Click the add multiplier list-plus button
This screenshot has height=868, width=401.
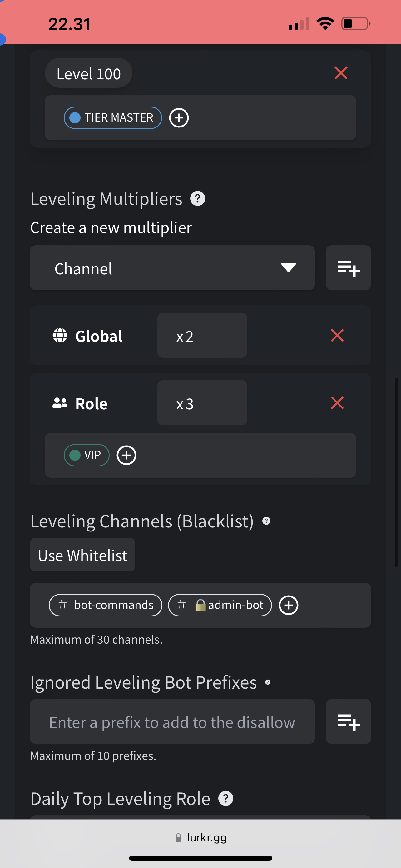coord(348,268)
